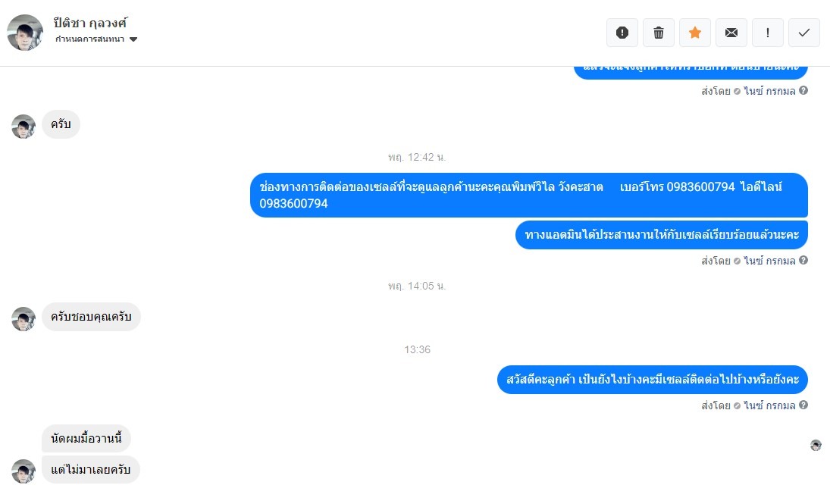Click the seen-by avatar at lower right
The image size is (830, 504).
click(x=816, y=445)
